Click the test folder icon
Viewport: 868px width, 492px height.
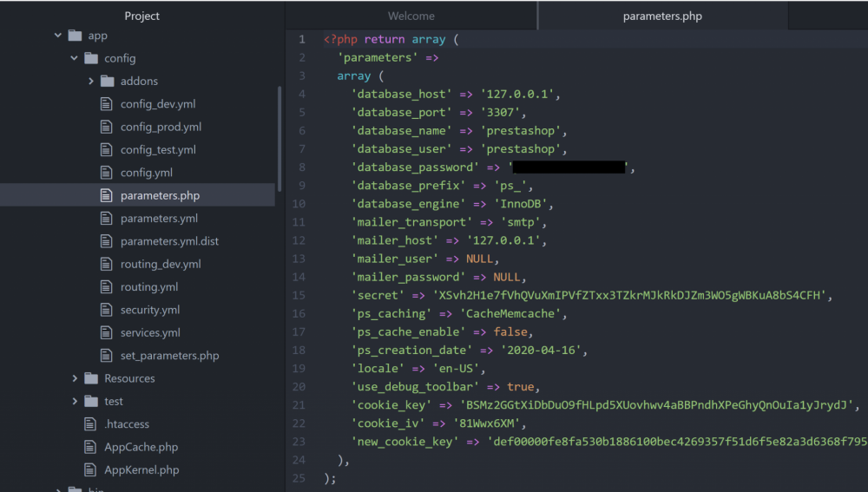pos(91,401)
